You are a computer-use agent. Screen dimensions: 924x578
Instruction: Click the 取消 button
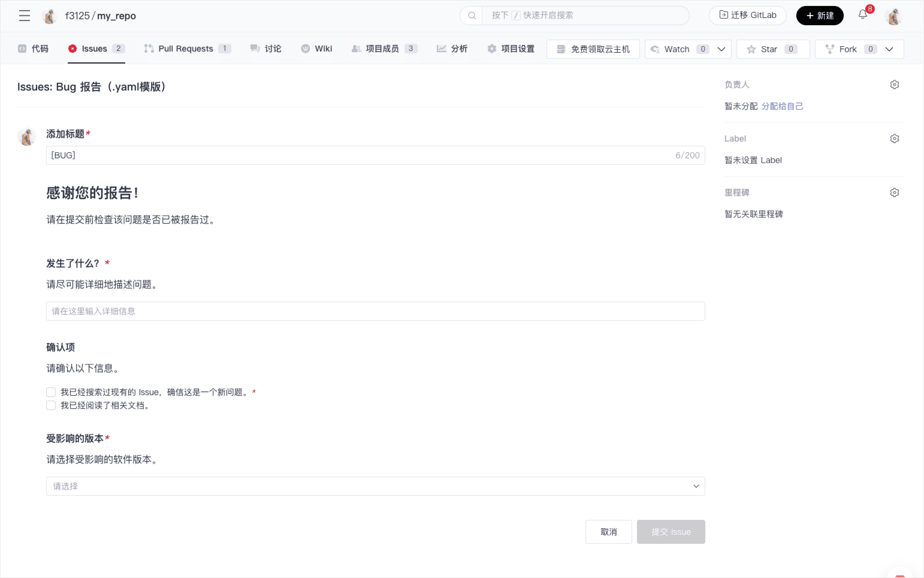tap(608, 532)
